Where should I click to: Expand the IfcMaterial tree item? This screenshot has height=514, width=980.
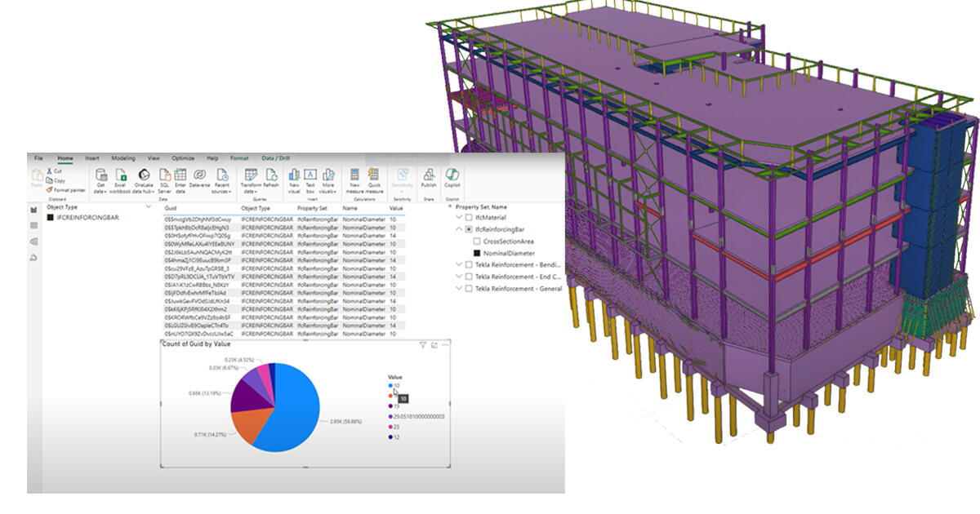pos(459,217)
